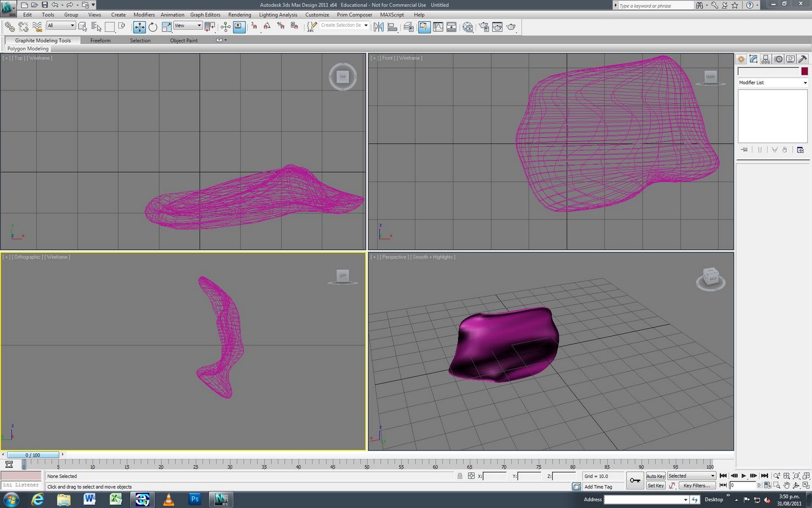Activate the Pan View hand tool
The width and height of the screenshot is (812, 508).
pyautogui.click(x=787, y=485)
